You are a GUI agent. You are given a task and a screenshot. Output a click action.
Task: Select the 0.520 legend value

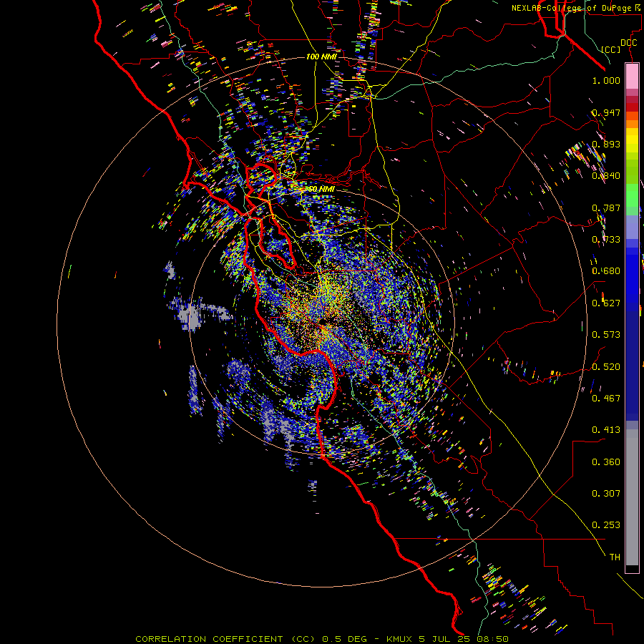tap(606, 367)
